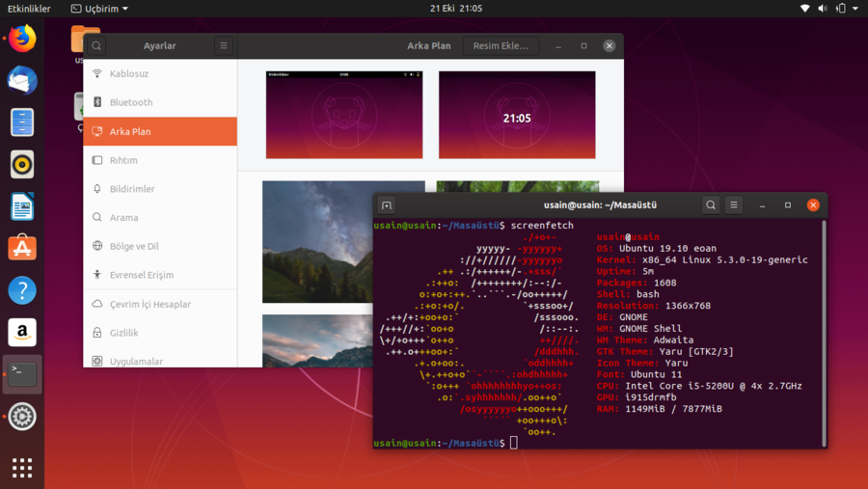
Task: Show applications grid in the dock
Action: point(22,468)
